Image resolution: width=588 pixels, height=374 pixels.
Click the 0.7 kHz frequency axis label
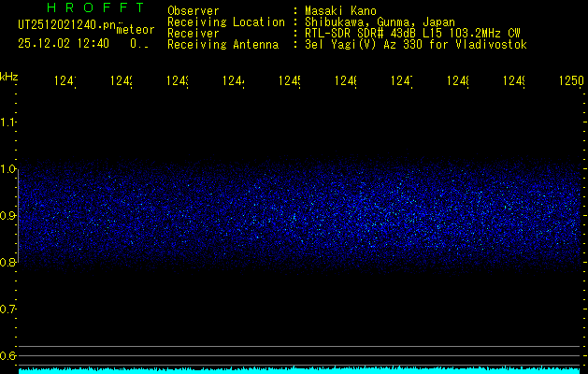pyautogui.click(x=8, y=309)
